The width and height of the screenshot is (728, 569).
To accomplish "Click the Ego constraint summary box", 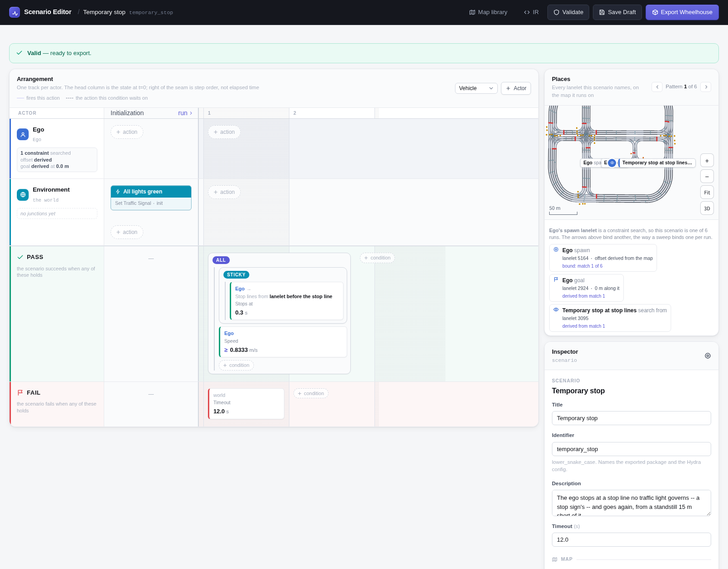I will point(57,160).
